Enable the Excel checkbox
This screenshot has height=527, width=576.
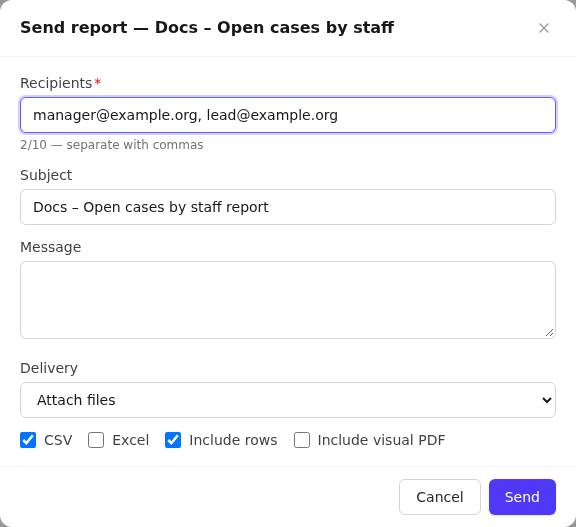coord(96,440)
